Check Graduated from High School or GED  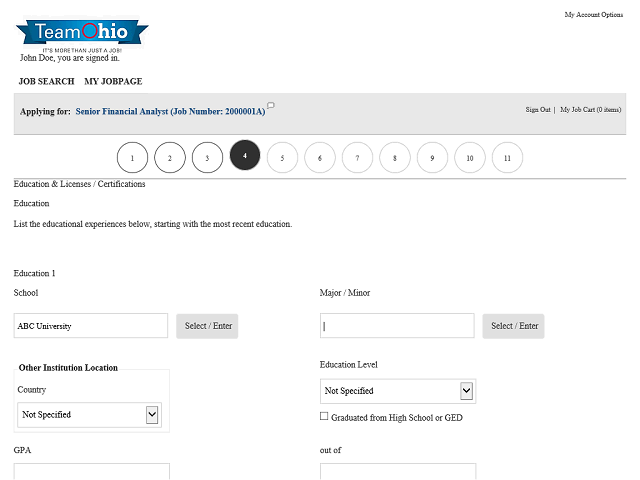(x=324, y=416)
